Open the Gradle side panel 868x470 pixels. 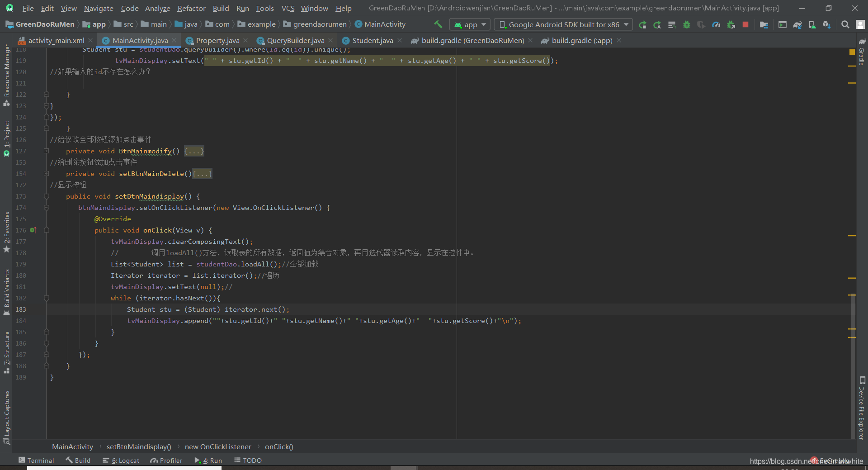click(x=862, y=52)
